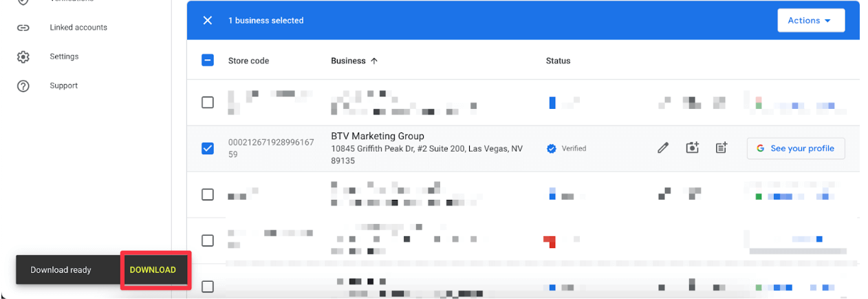Click the Verified status badge icon
This screenshot has width=868, height=299.
point(551,148)
